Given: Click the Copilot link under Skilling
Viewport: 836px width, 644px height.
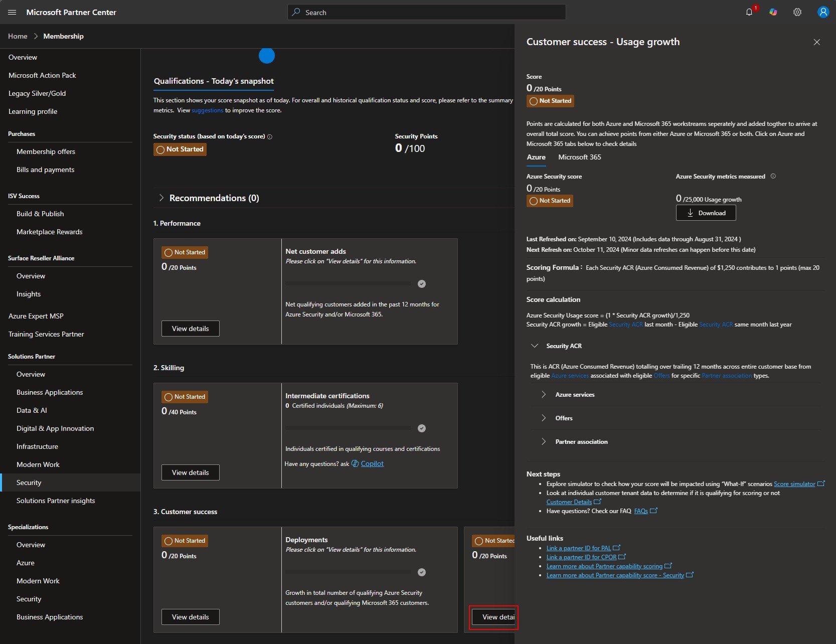Looking at the screenshot, I should (372, 463).
